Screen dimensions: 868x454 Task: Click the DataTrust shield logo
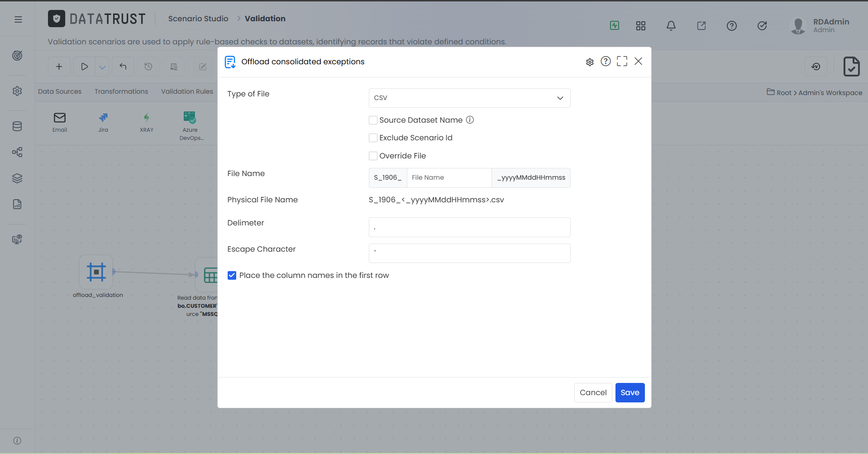[x=57, y=19]
